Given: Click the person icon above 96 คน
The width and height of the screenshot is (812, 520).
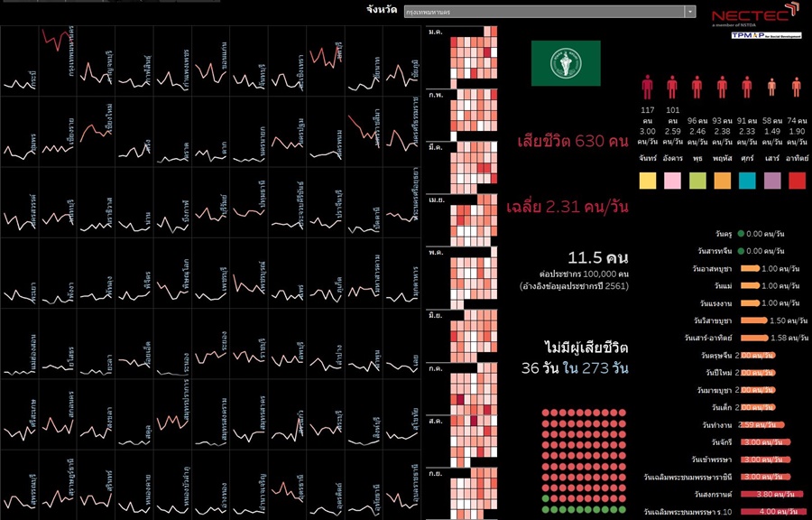Looking at the screenshot, I should coord(697,88).
